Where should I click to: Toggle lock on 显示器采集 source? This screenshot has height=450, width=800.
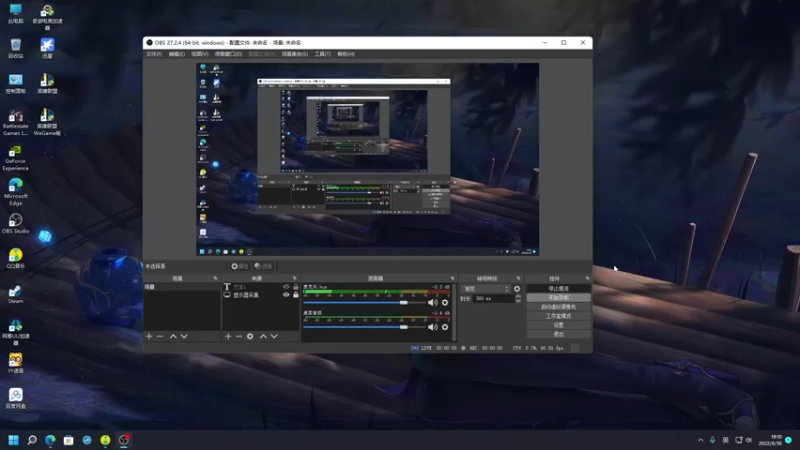coord(296,295)
